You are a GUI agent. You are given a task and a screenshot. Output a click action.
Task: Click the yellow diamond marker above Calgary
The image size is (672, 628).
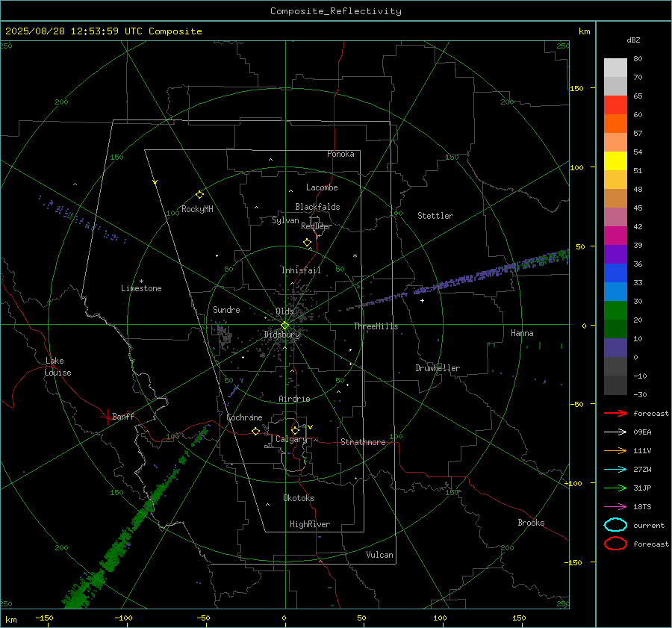pyautogui.click(x=295, y=430)
